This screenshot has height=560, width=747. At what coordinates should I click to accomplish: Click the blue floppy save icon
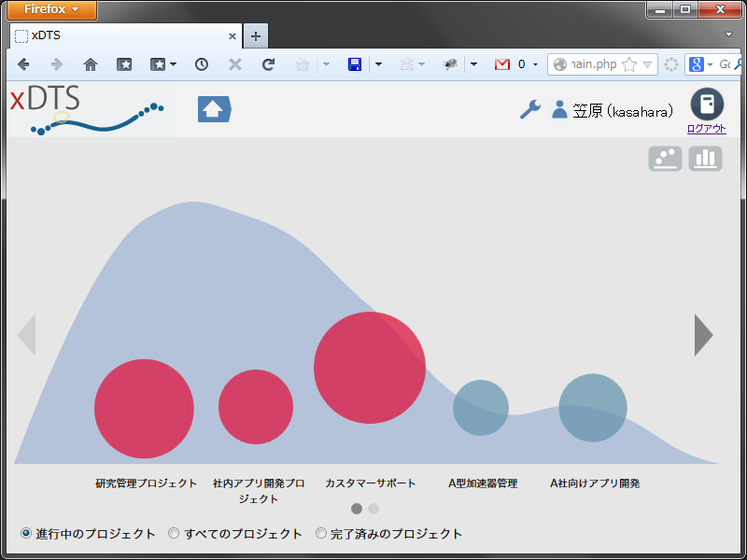355,64
